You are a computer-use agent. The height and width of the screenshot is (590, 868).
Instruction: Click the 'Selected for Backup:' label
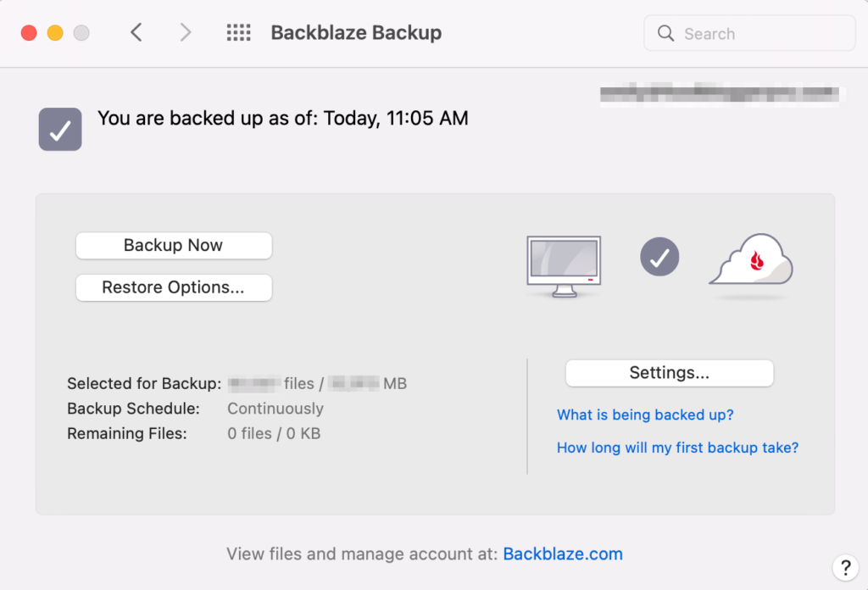coord(144,383)
